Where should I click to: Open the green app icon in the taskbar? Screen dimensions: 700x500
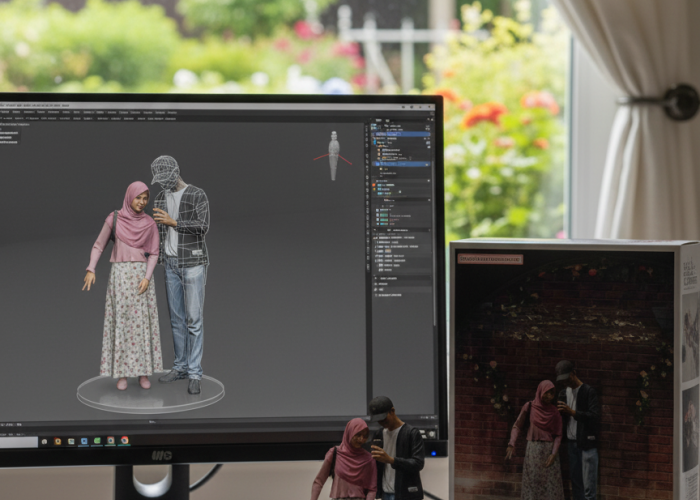[x=97, y=441]
